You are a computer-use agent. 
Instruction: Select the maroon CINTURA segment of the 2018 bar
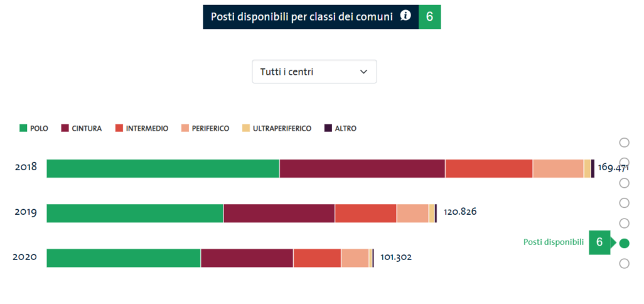[x=362, y=168]
